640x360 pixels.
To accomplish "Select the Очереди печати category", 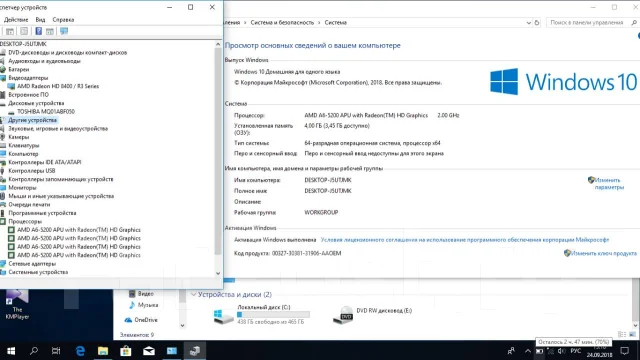I will click(29, 204).
